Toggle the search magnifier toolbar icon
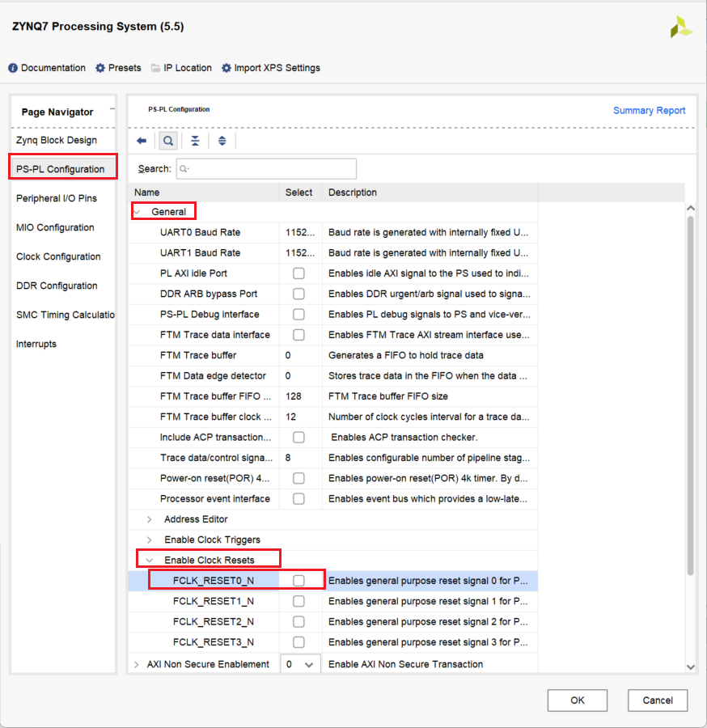 pyautogui.click(x=168, y=141)
